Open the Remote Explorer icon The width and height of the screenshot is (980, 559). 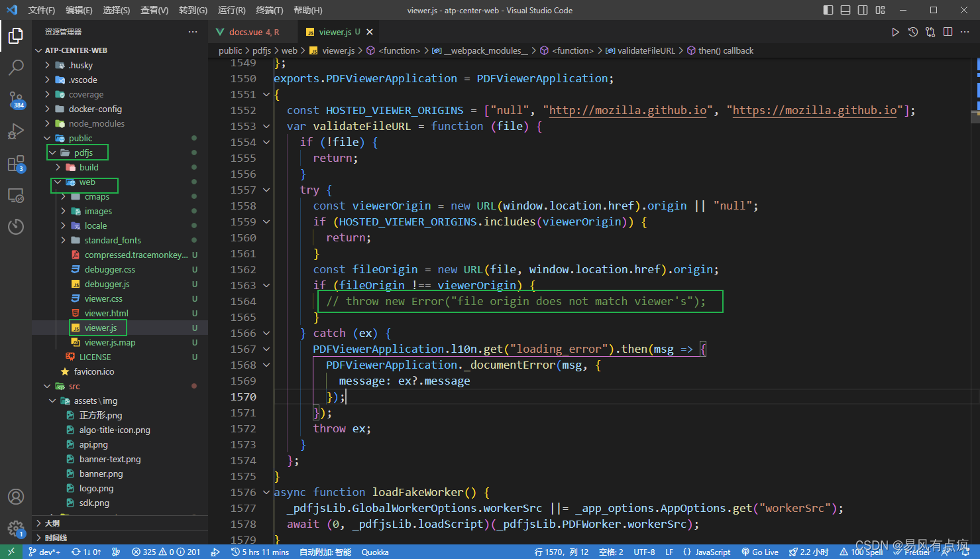[x=16, y=195]
